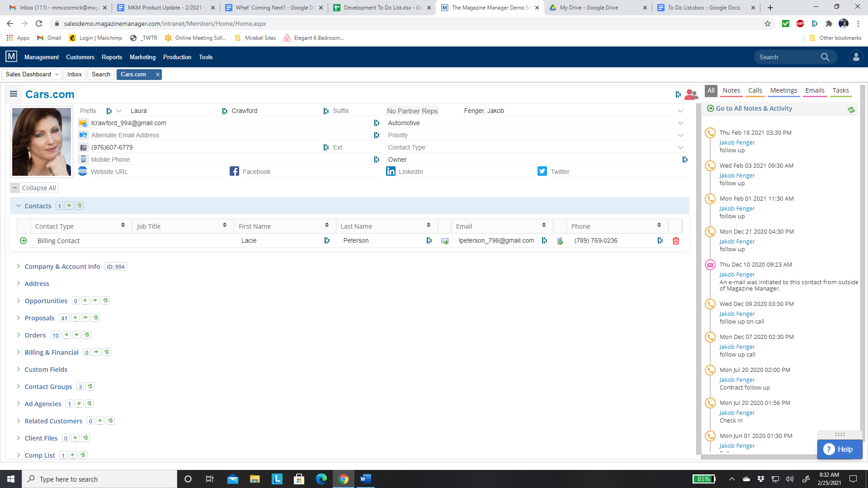The height and width of the screenshot is (488, 868).
Task: Collapse the Contacts section
Action: click(19, 206)
